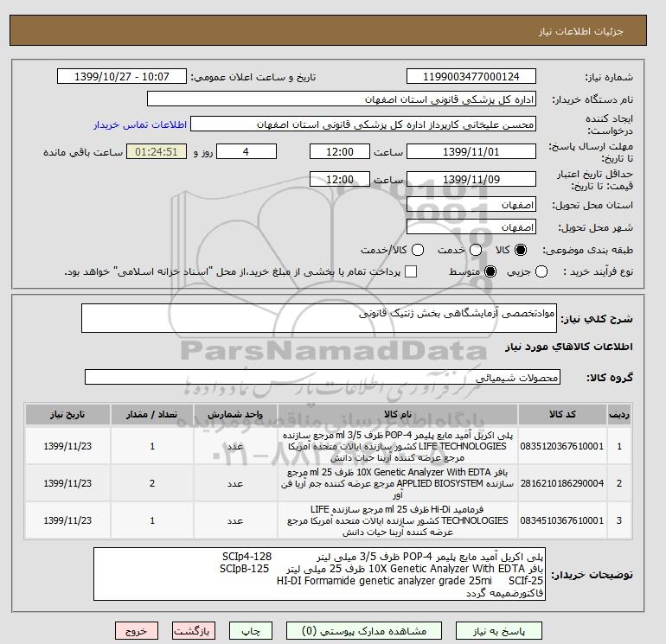
Task: Open اطلاعات تماس خریدار link
Action: pyautogui.click(x=140, y=124)
